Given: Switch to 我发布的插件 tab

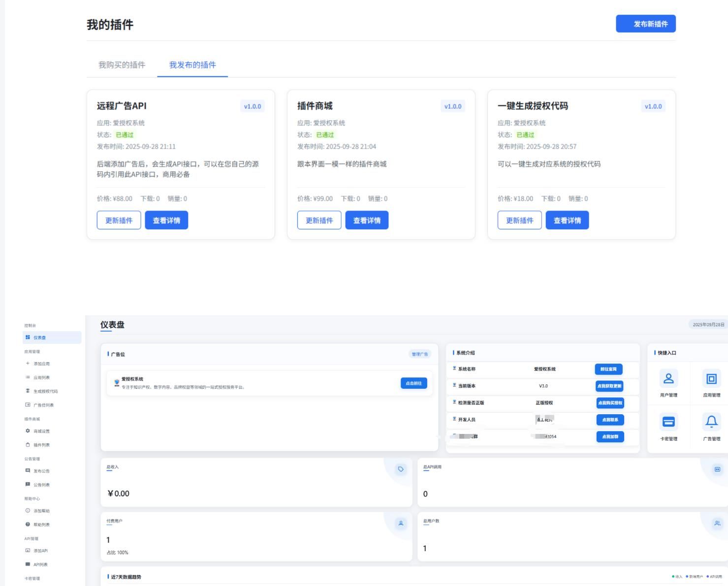Looking at the screenshot, I should point(192,64).
